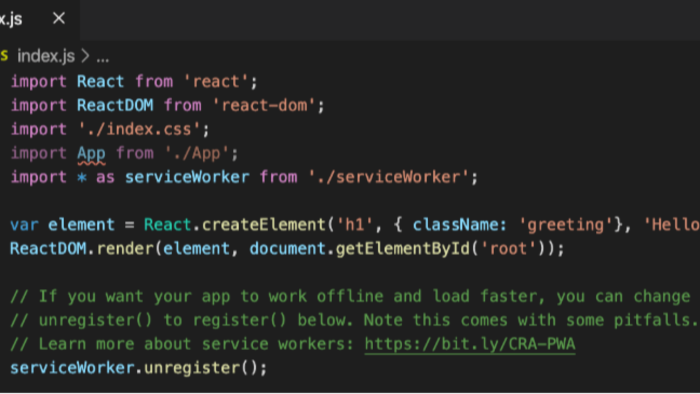Click the createElement method name
The height and width of the screenshot is (394, 700).
(264, 224)
